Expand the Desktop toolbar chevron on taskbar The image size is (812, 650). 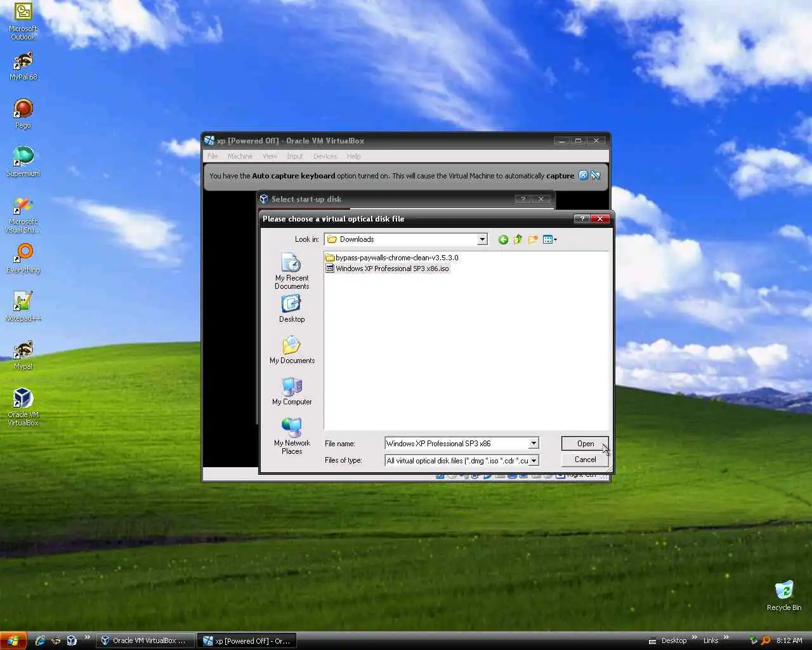695,637
